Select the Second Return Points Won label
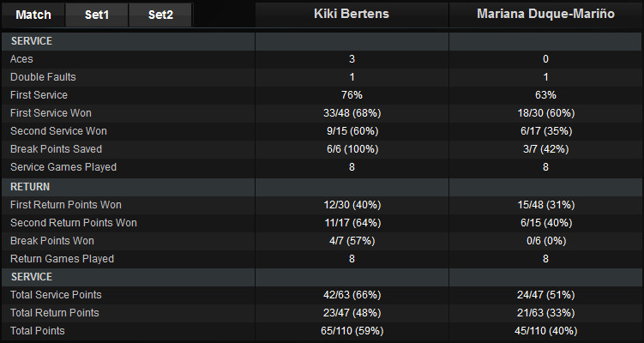This screenshot has height=343, width=644. click(73, 223)
